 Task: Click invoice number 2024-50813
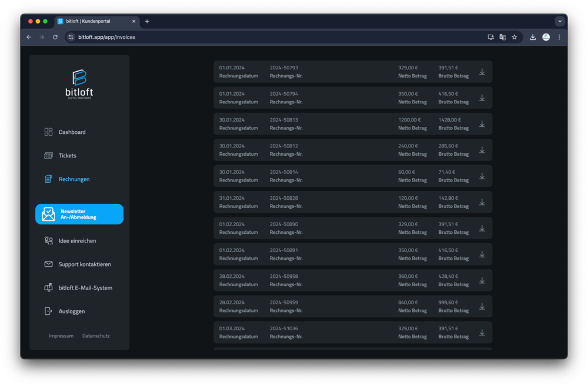pos(284,120)
